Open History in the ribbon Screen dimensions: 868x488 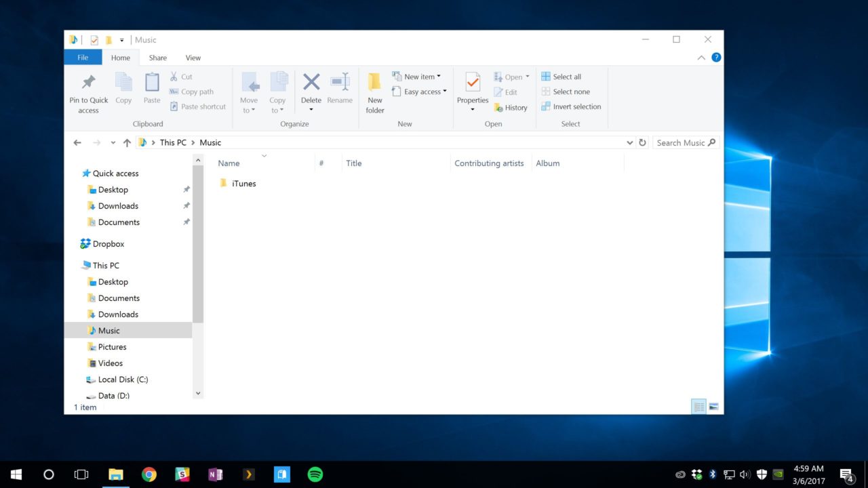click(x=510, y=107)
